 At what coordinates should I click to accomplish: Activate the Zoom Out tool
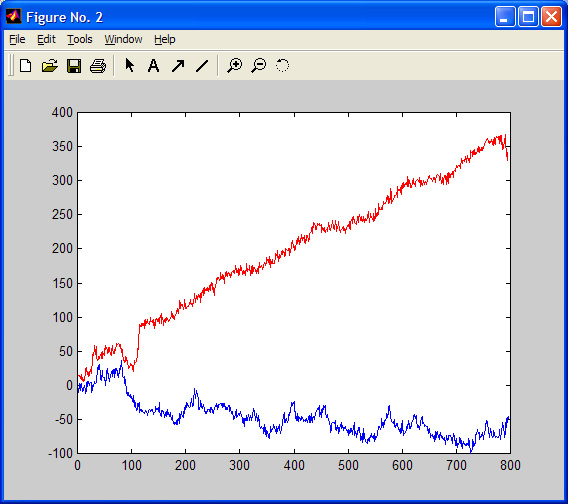coord(259,66)
